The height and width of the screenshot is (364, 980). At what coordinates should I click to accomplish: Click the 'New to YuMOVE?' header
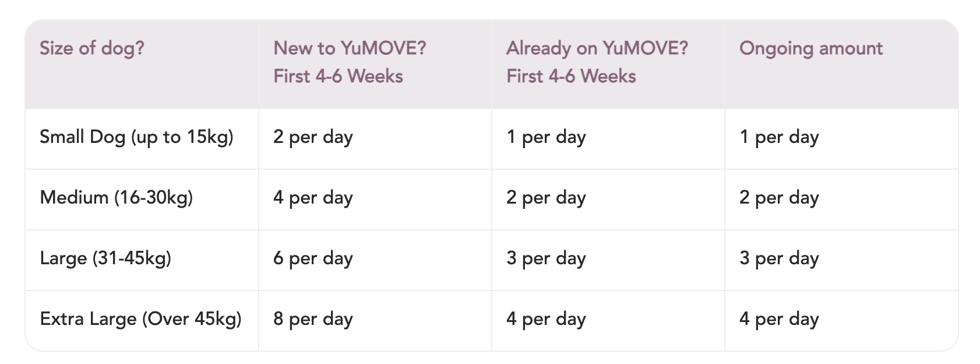point(350,48)
